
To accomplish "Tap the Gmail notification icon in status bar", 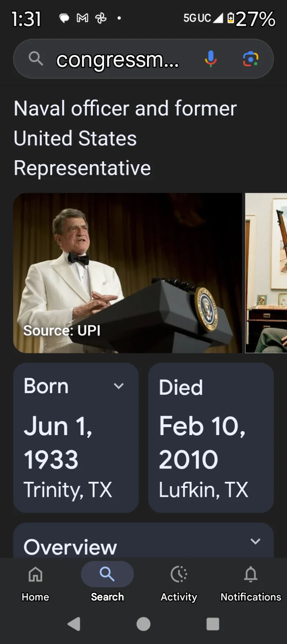I will point(82,18).
